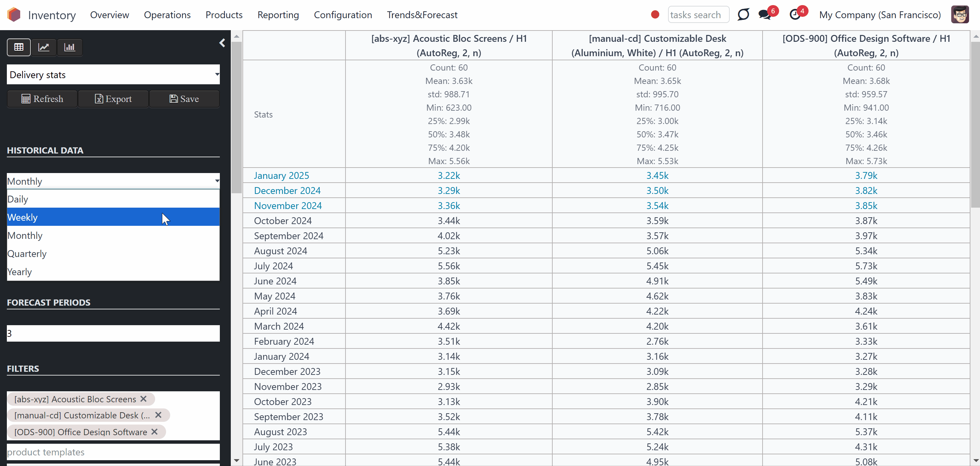Image resolution: width=980 pixels, height=466 pixels.
Task: Remove the Acoustic Bloc Screens filter tag
Action: (143, 398)
